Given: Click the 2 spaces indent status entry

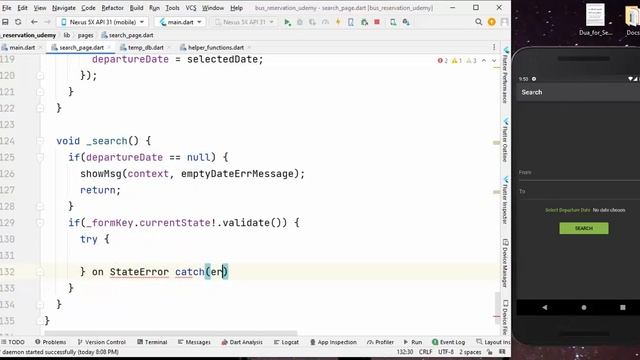Looking at the screenshot, I should (x=470, y=352).
